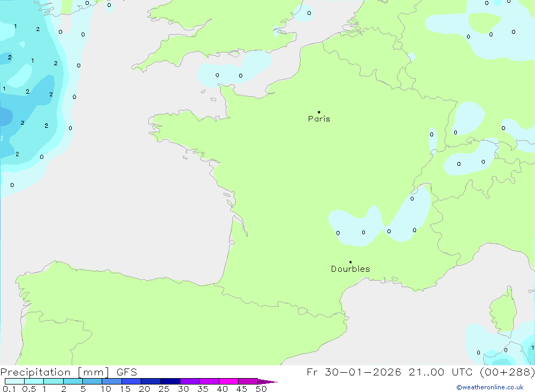Screen dimensions: 535x392
Task: Pick the 0.5–1 mm legend swatch
Action: (34, 381)
